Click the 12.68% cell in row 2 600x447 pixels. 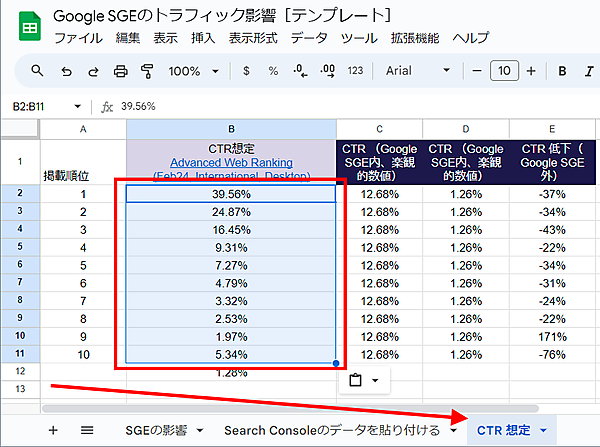[380, 194]
